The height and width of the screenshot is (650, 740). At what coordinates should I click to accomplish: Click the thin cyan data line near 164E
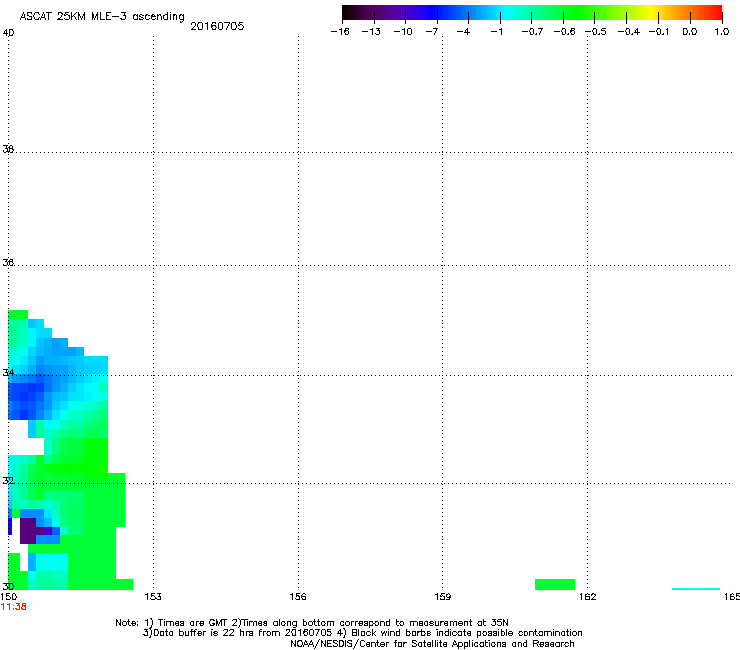point(696,589)
